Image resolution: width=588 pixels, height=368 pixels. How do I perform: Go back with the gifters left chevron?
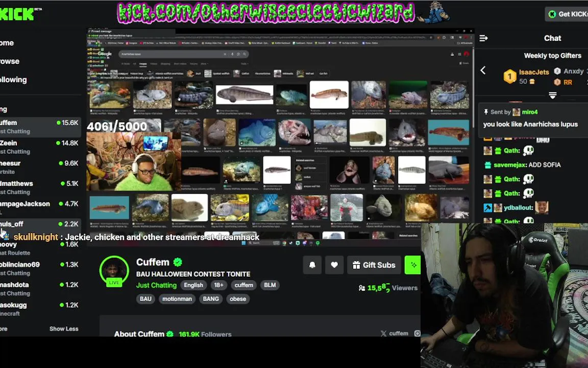tap(483, 70)
